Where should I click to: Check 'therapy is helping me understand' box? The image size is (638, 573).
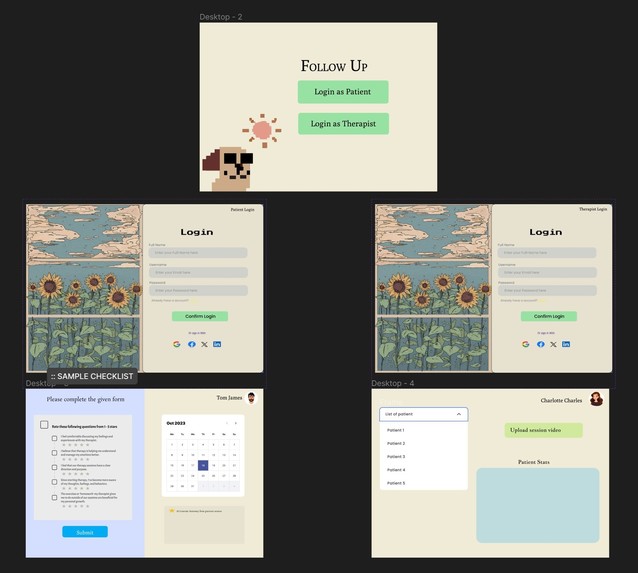[54, 453]
